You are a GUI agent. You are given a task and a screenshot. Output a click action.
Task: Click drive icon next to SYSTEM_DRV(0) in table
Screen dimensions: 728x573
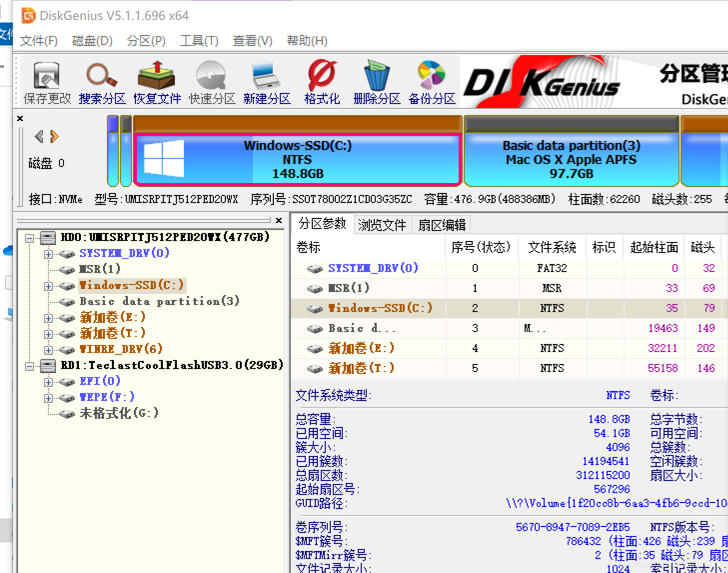315,269
